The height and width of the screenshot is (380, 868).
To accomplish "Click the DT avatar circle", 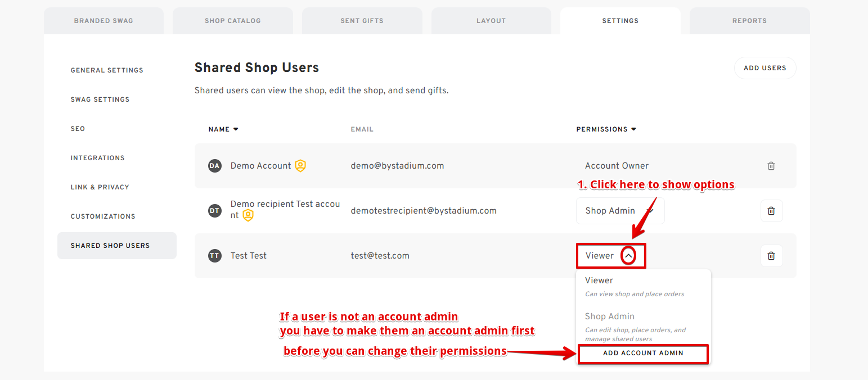I will 214,211.
